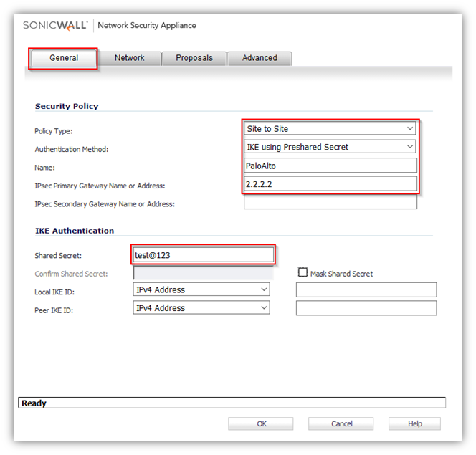This screenshot has width=476, height=455.
Task: Click the SonicWall logo
Action: coord(55,25)
